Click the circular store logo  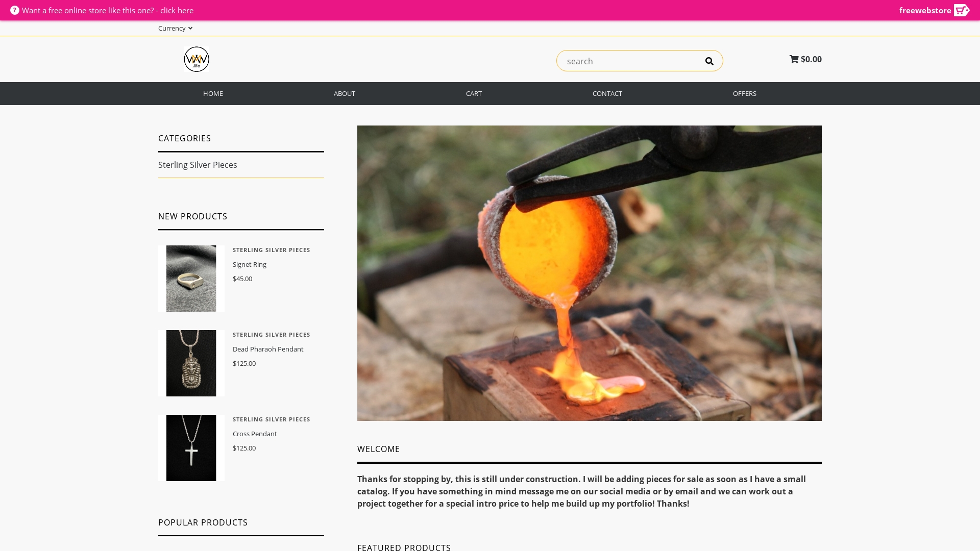(197, 59)
